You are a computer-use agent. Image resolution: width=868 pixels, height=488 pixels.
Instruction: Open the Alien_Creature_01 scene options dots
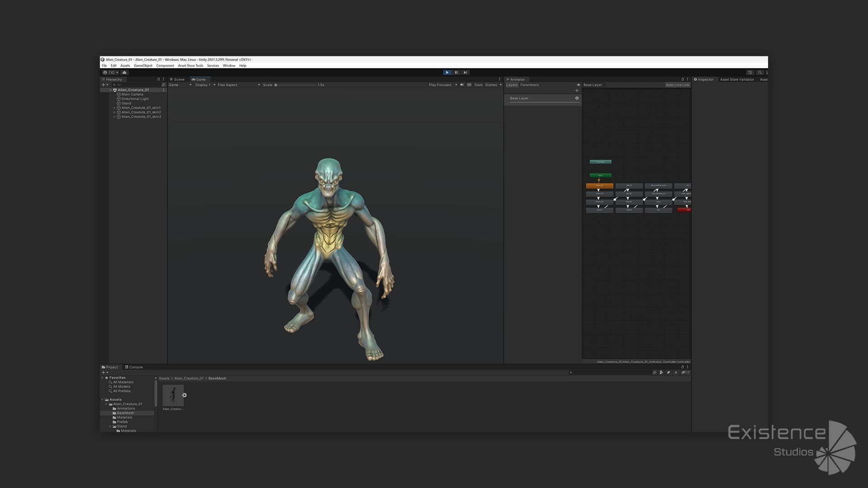164,90
